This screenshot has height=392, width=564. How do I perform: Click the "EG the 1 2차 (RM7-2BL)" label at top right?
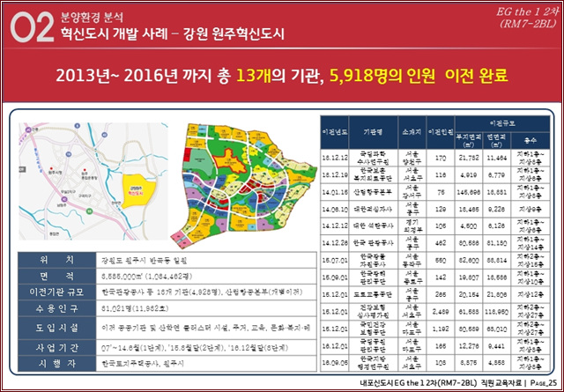pyautogui.click(x=526, y=18)
